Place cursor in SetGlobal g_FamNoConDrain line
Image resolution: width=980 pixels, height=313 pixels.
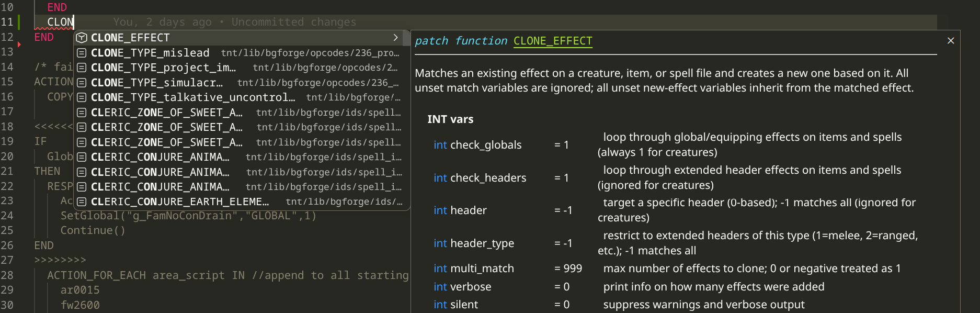tap(188, 216)
